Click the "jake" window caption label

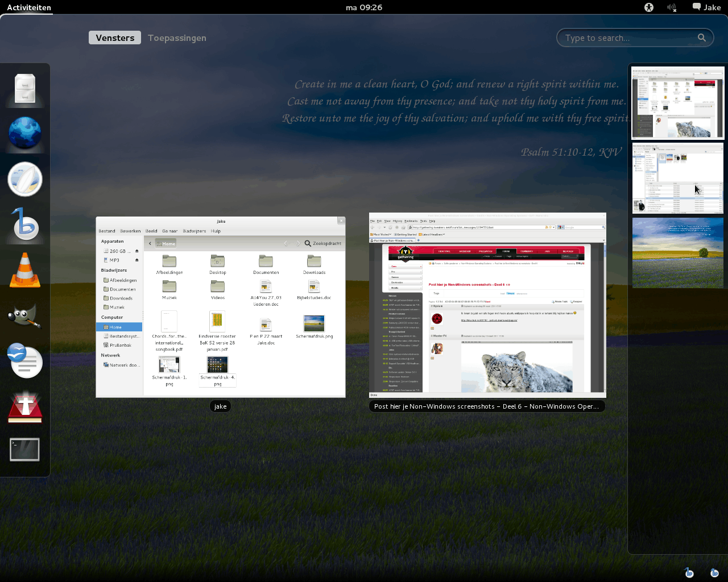(x=221, y=406)
